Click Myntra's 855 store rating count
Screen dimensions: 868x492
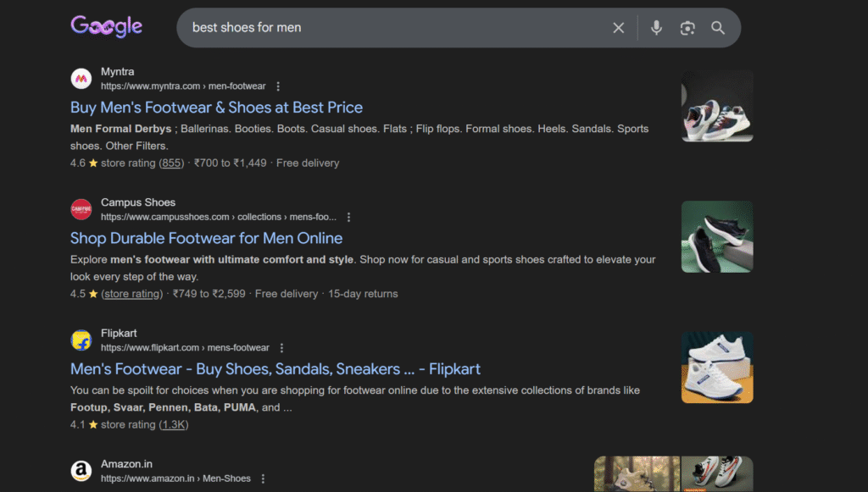(x=172, y=163)
